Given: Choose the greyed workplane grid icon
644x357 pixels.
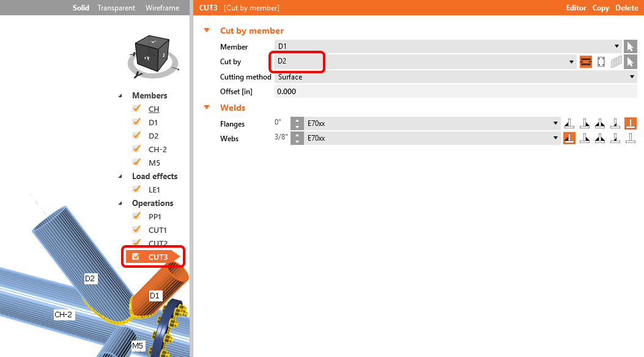Looking at the screenshot, I should (616, 62).
